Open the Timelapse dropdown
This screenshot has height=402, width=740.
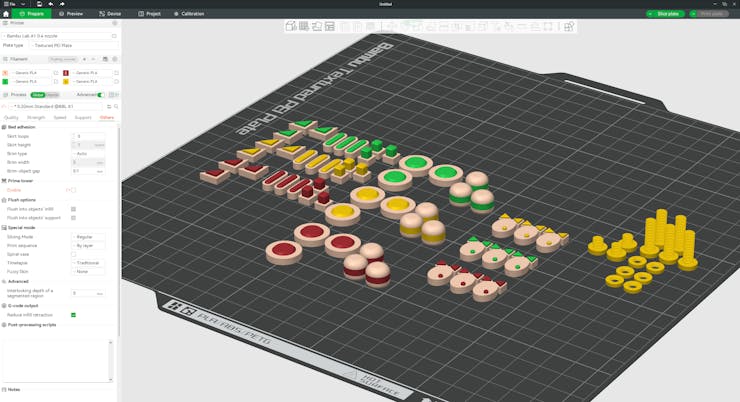[88, 263]
